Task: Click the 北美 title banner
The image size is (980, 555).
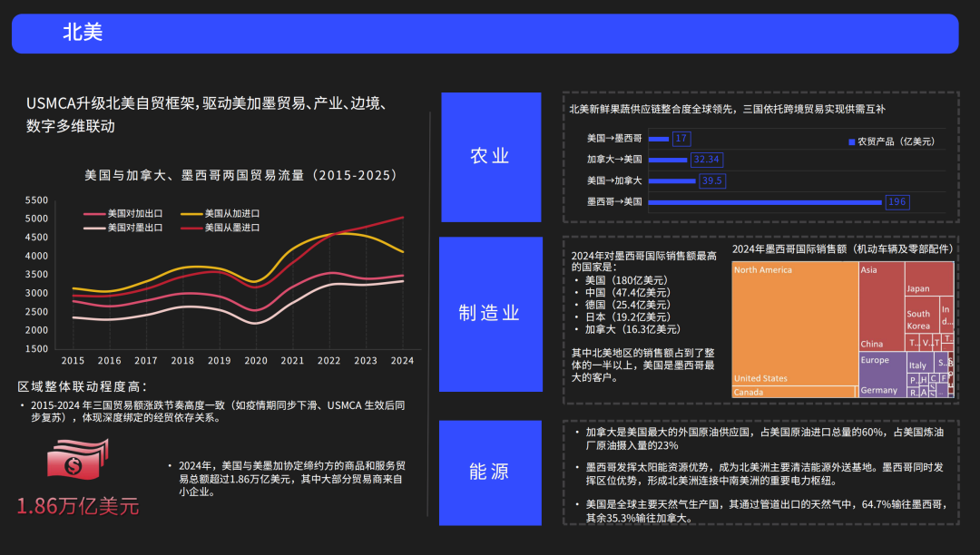Action: click(x=485, y=34)
